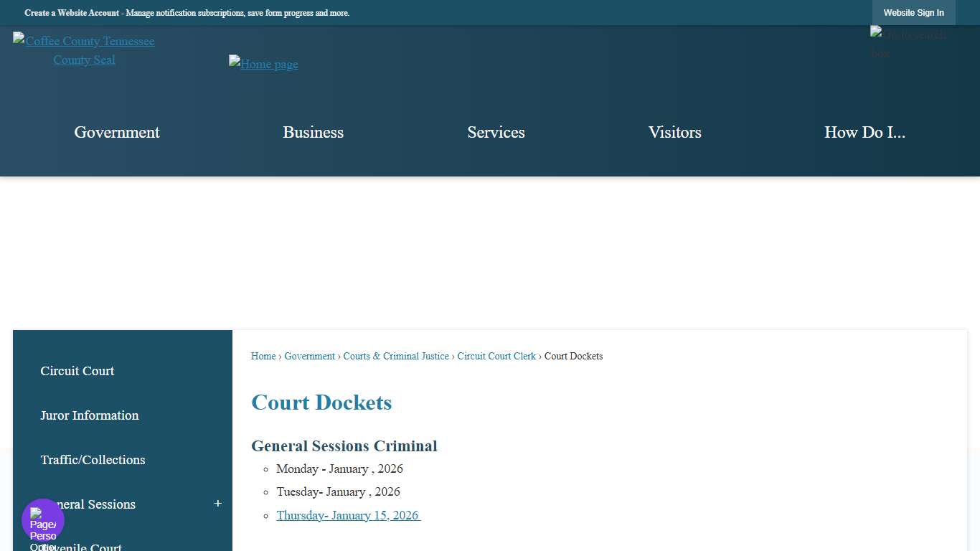Click the Coffee County Tennessee County Seal logo

[83, 50]
